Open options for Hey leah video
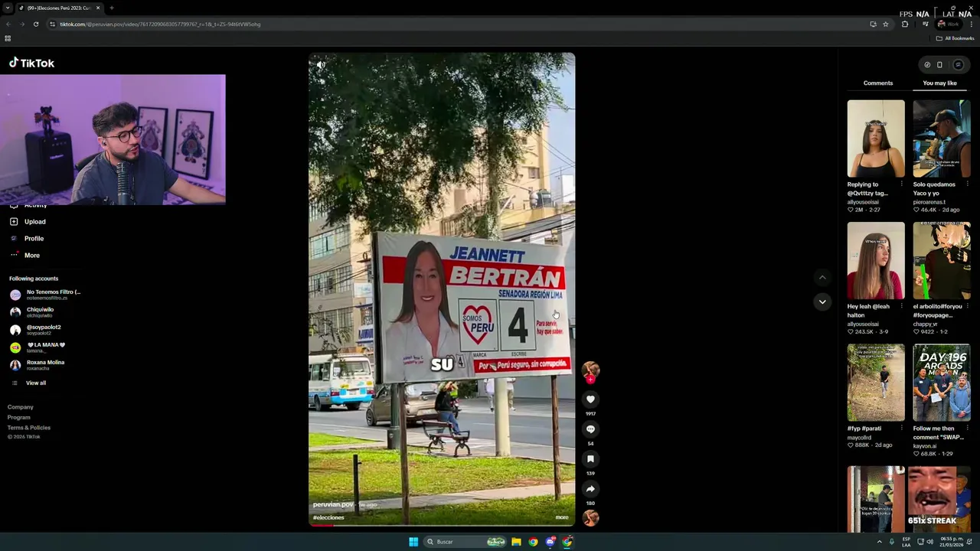 (901, 306)
